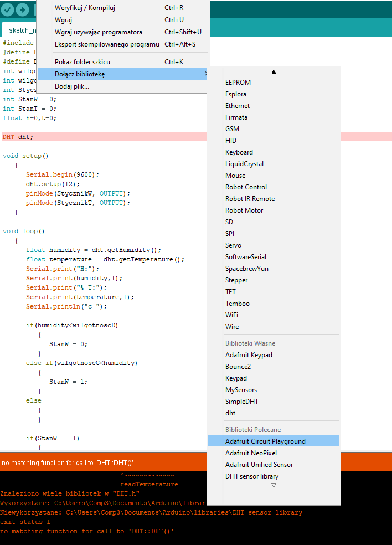Image resolution: width=392 pixels, height=545 pixels.
Task: Include the SimpleDHT library
Action: tap(274, 402)
